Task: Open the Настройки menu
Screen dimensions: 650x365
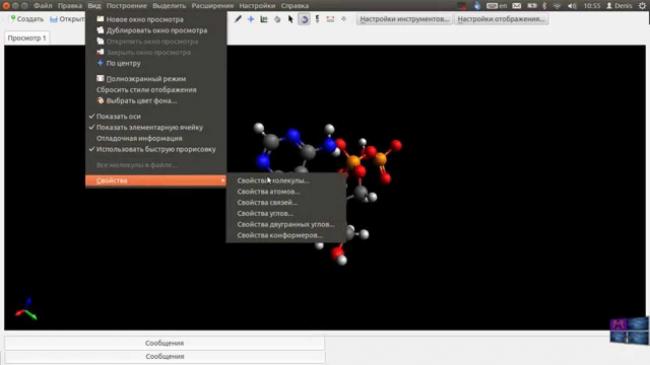Action: pyautogui.click(x=257, y=6)
